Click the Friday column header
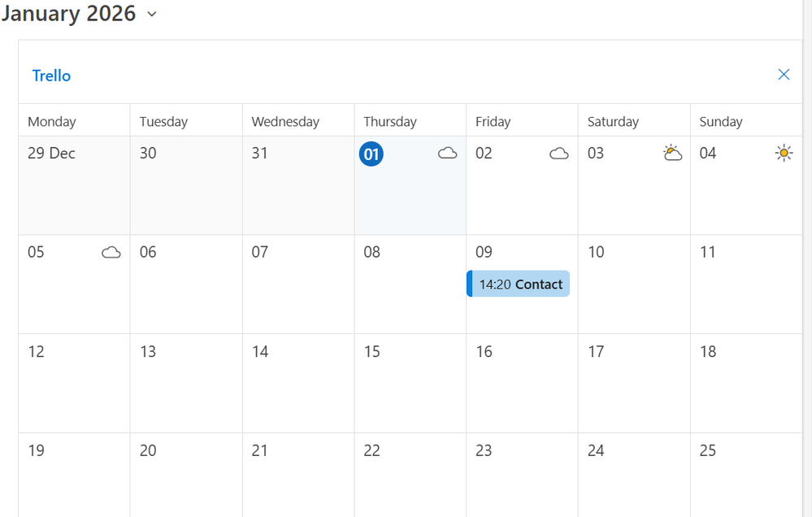Screen dimensions: 812x517 493,120
